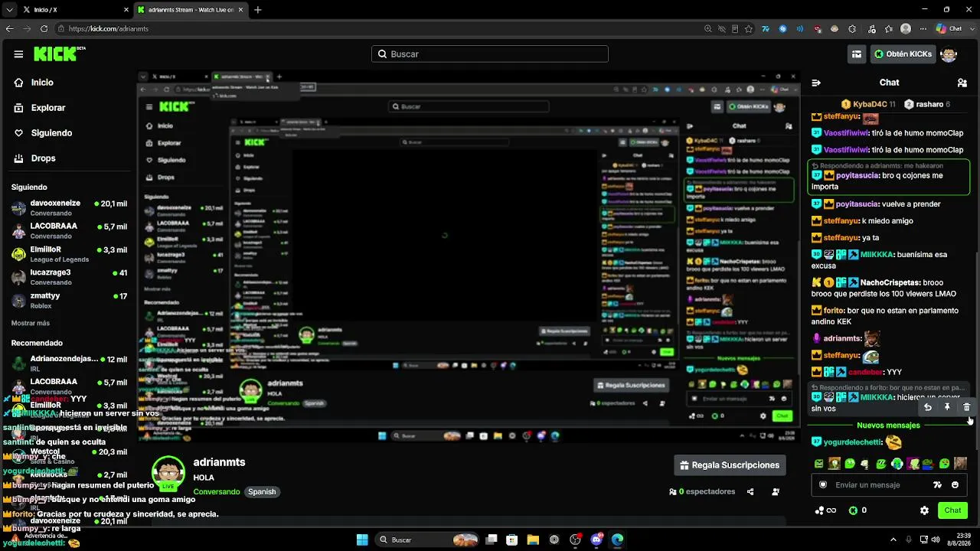Viewport: 980px width, 551px height.
Task: Open the browser profile avatar
Action: coord(906,29)
